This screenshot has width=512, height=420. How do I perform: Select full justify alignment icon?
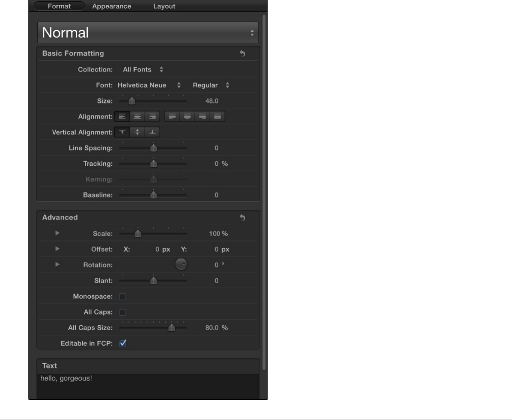pyautogui.click(x=217, y=116)
